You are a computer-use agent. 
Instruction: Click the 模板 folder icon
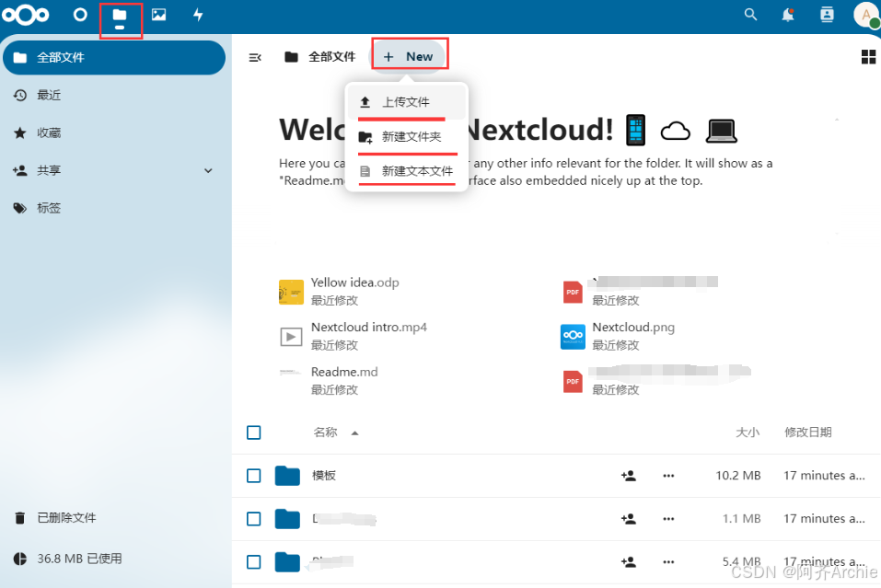[x=287, y=476]
